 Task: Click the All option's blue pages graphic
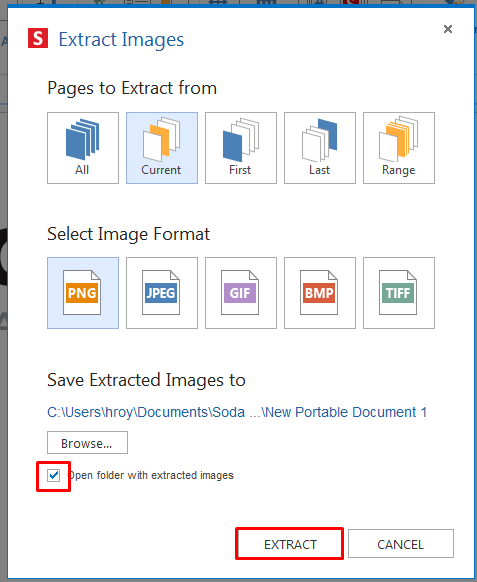(82, 140)
